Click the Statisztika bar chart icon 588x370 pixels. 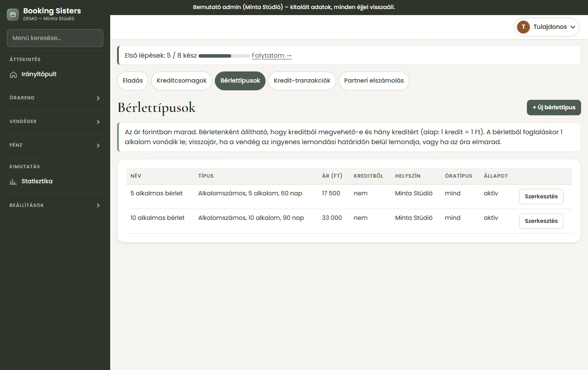(13, 182)
